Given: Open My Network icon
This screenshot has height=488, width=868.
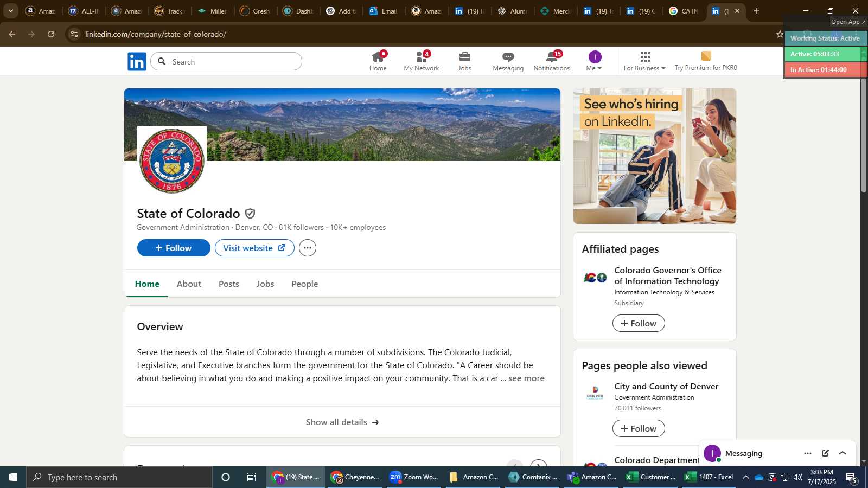Looking at the screenshot, I should [x=422, y=61].
